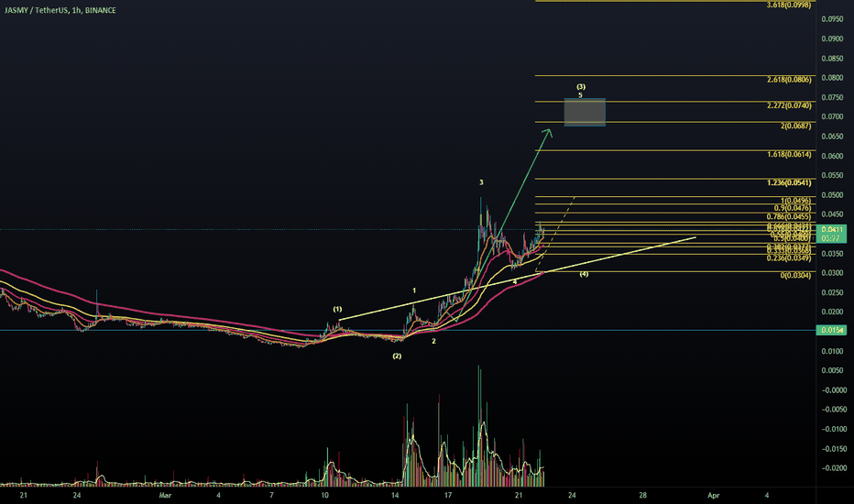Screen dimensions: 854x504
Task: Click the 0.0250 price axis label
Action: click(832, 292)
